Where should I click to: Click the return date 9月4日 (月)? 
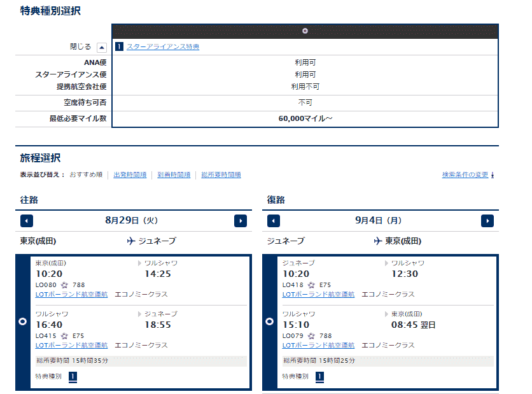pyautogui.click(x=378, y=221)
